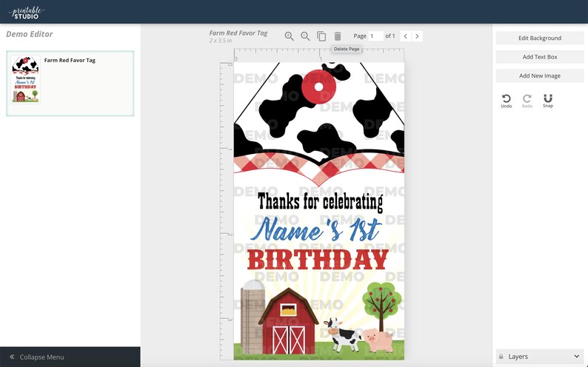
Task: Click the grayed Redo icon
Action: point(527,101)
